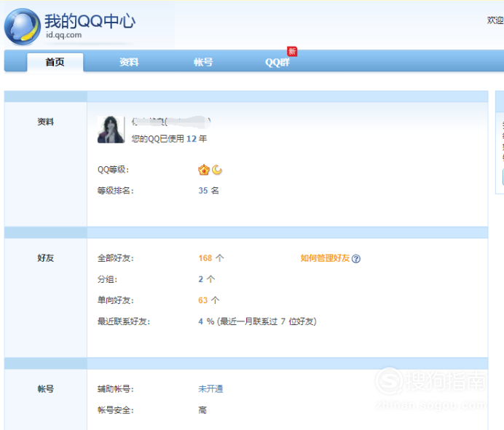This screenshot has height=430, width=504.
Task: Click the 2 groups count value
Action: click(x=200, y=279)
